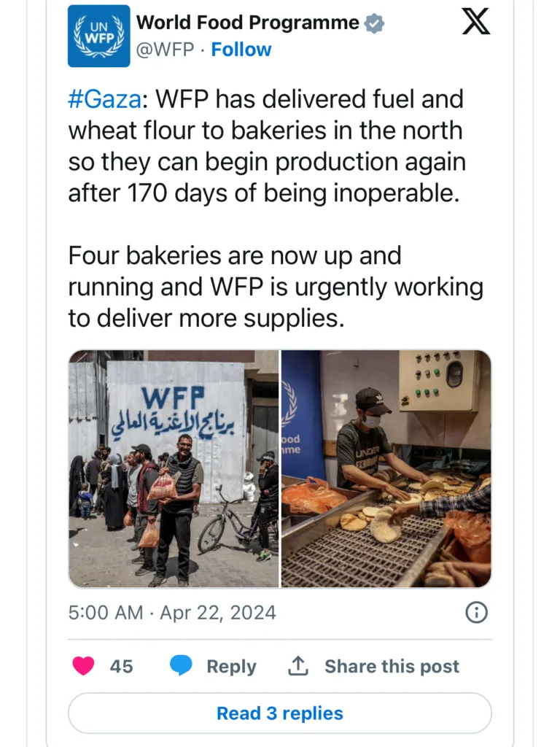Image resolution: width=560 pixels, height=747 pixels.
Task: Open the photo of the WFP painted wall
Action: (174, 468)
